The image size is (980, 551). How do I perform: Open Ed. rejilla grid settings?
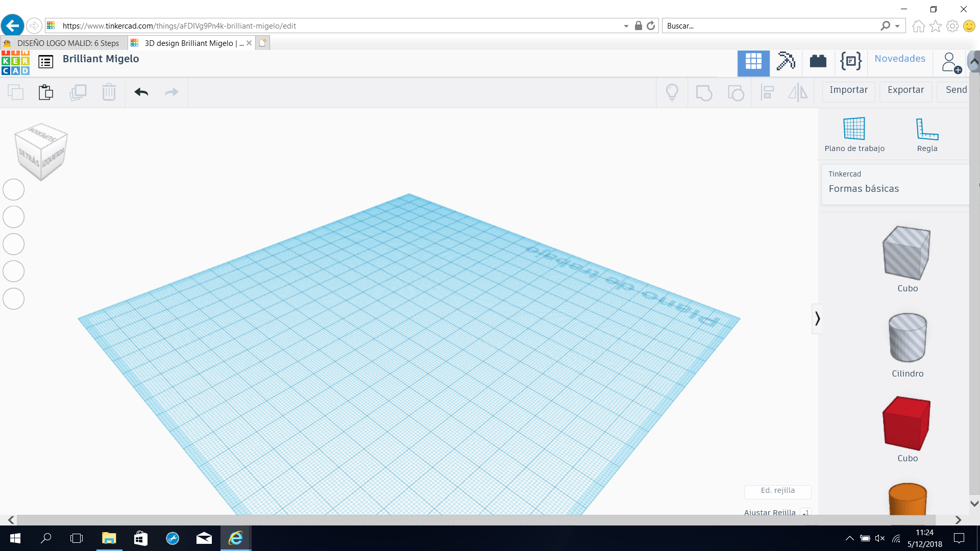[777, 491]
